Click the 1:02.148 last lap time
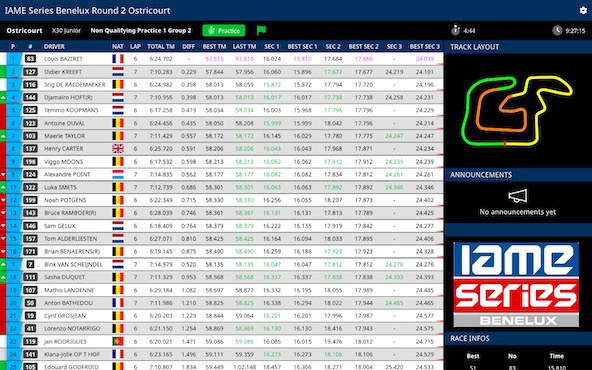 [244, 367]
